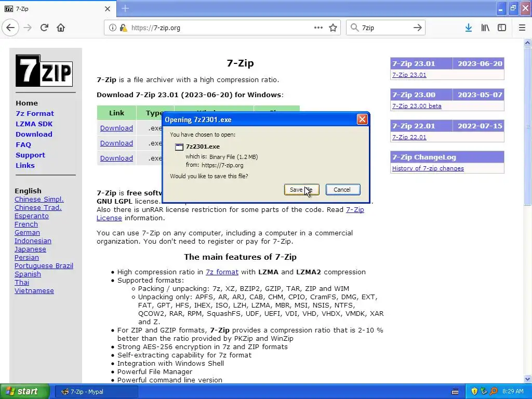
Task: Switch language to French
Action: pyautogui.click(x=26, y=224)
